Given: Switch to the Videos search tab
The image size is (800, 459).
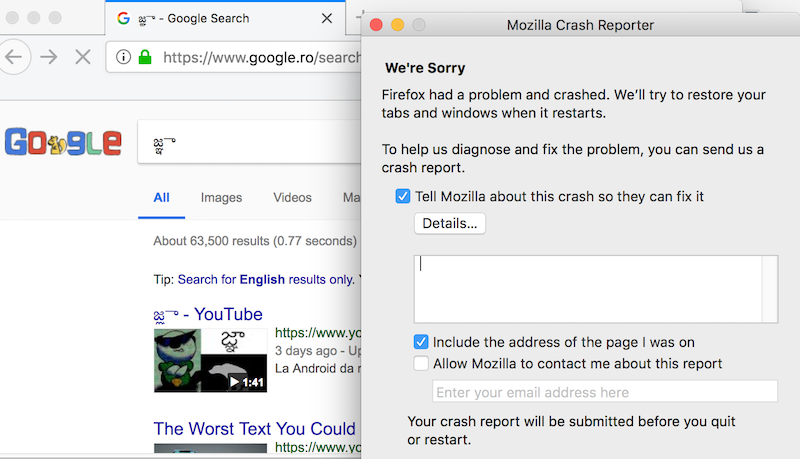Looking at the screenshot, I should pos(292,198).
